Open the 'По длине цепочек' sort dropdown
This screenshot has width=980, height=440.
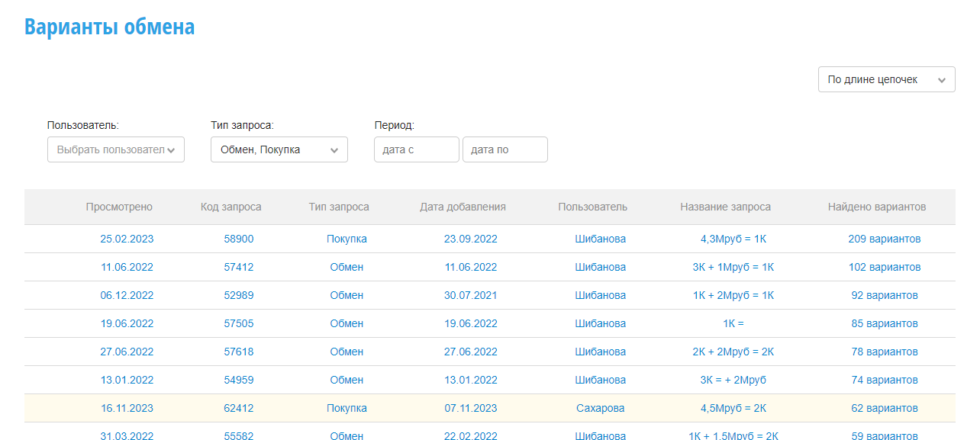[886, 79]
